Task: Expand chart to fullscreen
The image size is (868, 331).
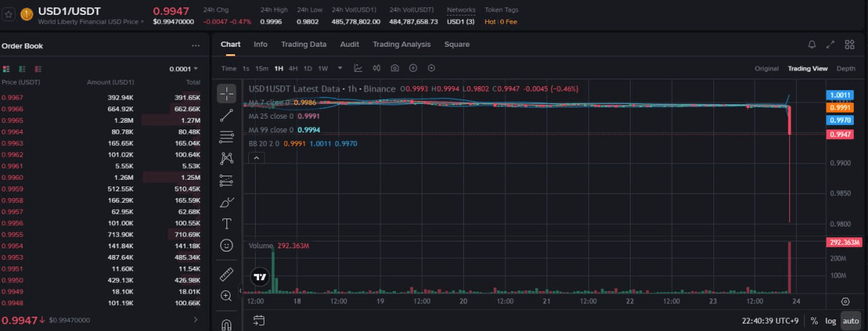Action: pyautogui.click(x=831, y=44)
